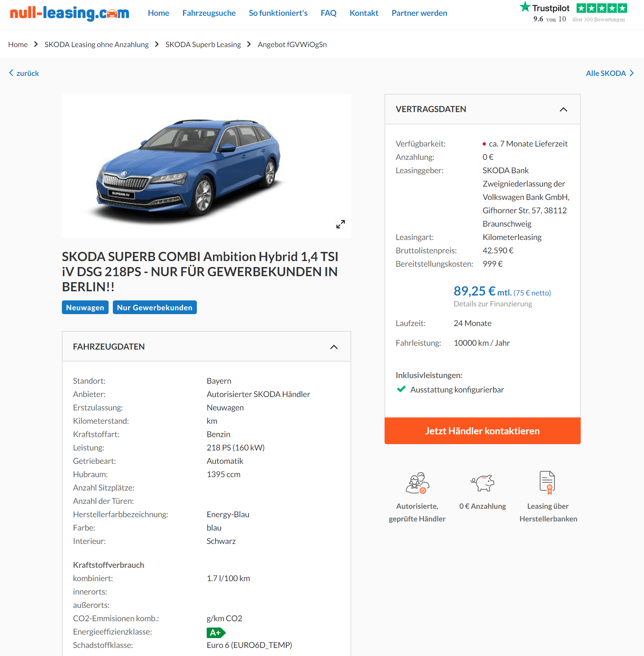Go back via the zurück link
Image resolution: width=644 pixels, height=656 pixels.
tap(24, 73)
